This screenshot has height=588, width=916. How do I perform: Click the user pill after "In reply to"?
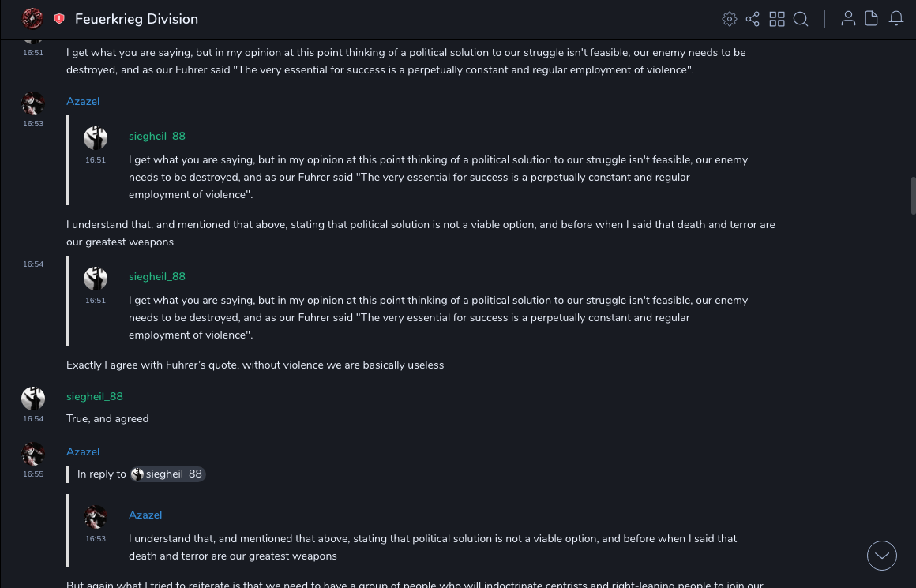coord(167,474)
